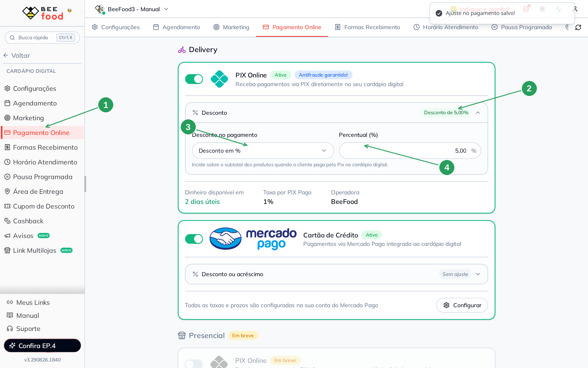The image size is (588, 368).
Task: Toggle the Cartão de Crédito Mercado Pago switch
Action: [x=194, y=239]
